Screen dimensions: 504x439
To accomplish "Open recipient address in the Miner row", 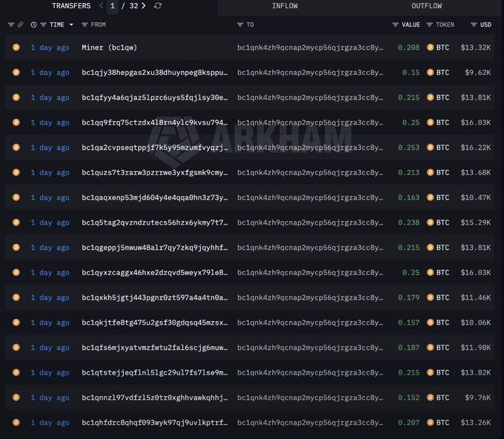I will 310,47.
